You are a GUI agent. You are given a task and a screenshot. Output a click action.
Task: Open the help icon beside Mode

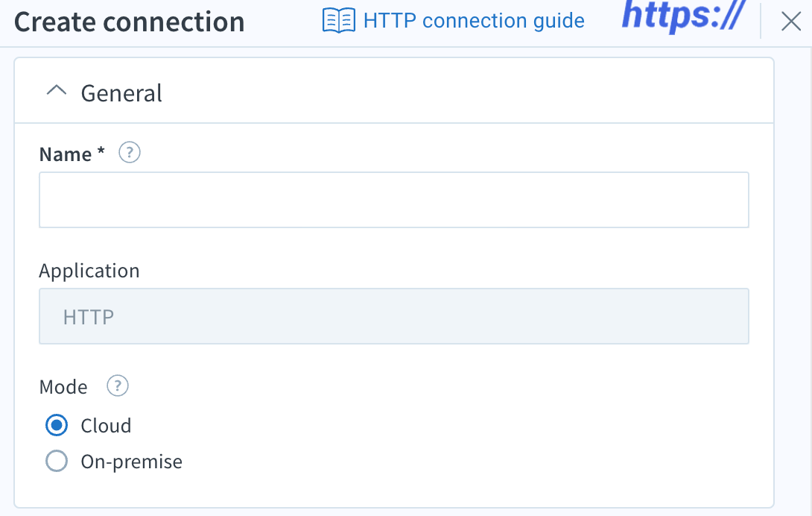tap(118, 386)
